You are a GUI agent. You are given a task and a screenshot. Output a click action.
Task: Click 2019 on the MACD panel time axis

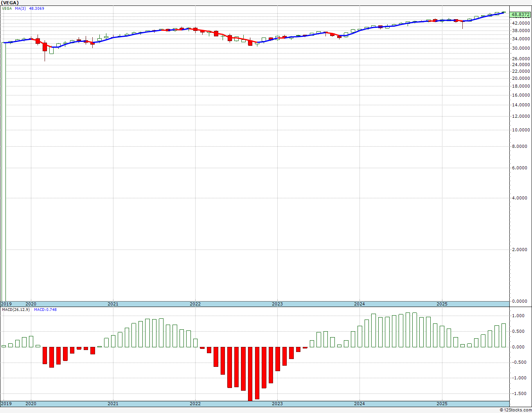click(6, 404)
